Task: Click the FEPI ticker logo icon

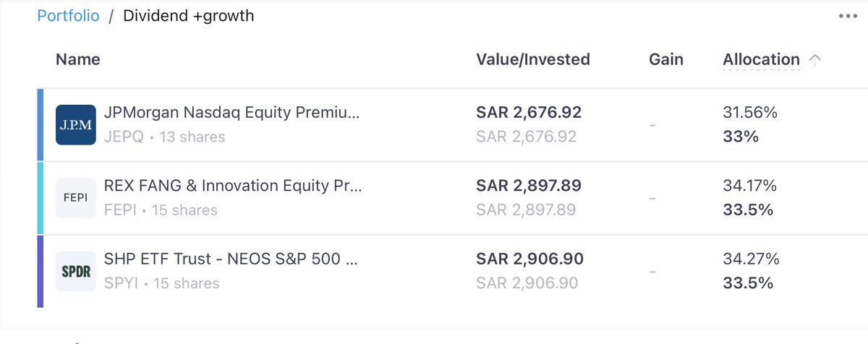Action: tap(76, 198)
